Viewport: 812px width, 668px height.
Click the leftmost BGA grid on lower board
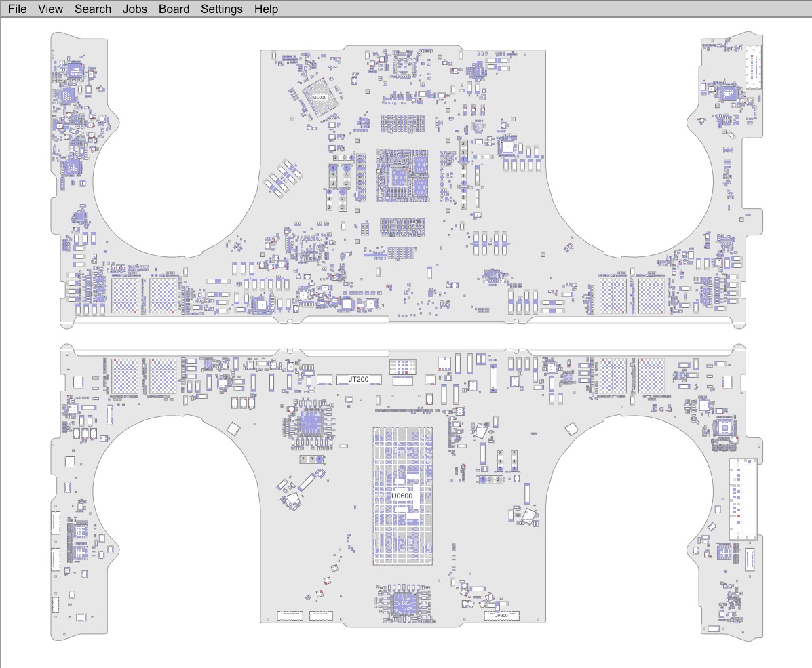coord(125,374)
